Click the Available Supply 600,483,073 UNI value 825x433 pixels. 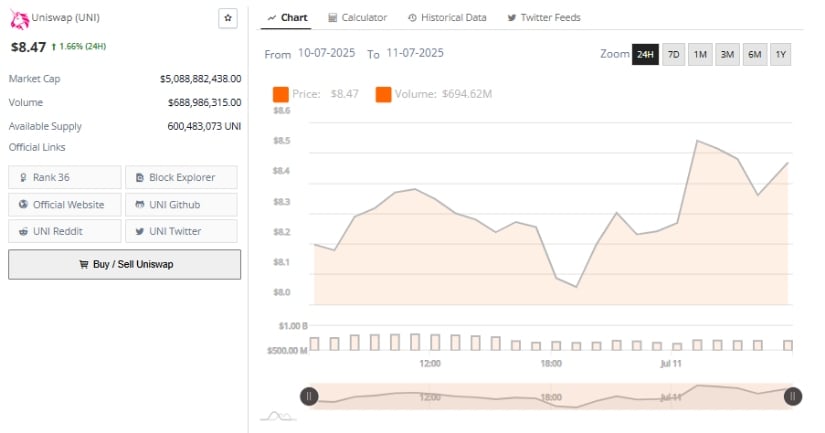tap(204, 126)
